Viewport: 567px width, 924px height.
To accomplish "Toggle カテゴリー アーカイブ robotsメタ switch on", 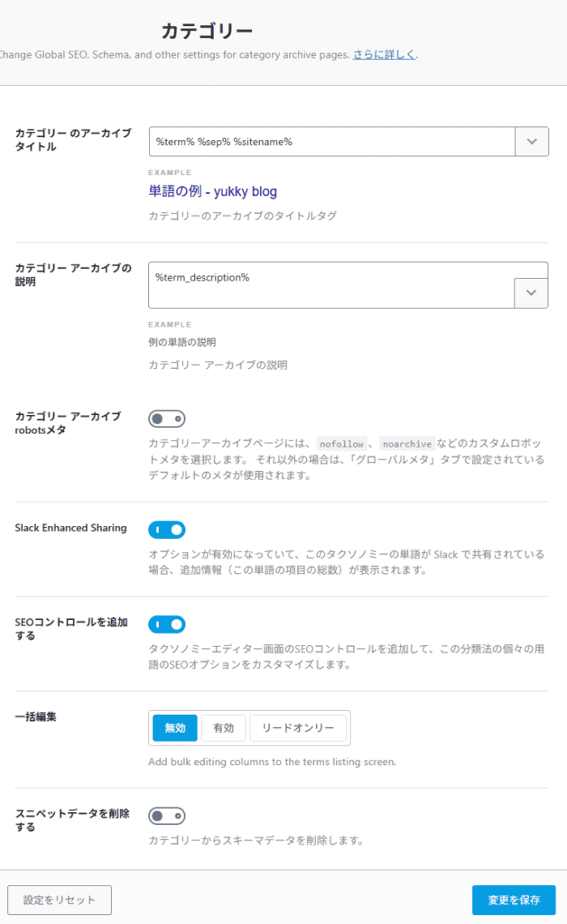I will pos(167,418).
